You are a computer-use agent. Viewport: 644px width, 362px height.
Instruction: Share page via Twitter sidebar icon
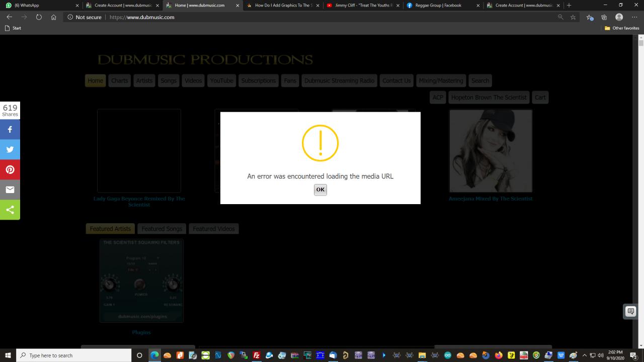[x=10, y=149]
